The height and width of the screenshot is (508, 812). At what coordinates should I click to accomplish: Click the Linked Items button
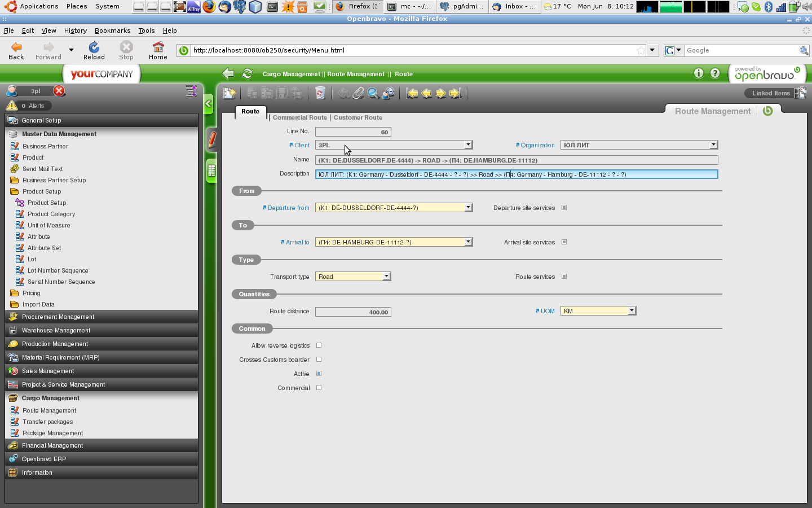click(771, 93)
